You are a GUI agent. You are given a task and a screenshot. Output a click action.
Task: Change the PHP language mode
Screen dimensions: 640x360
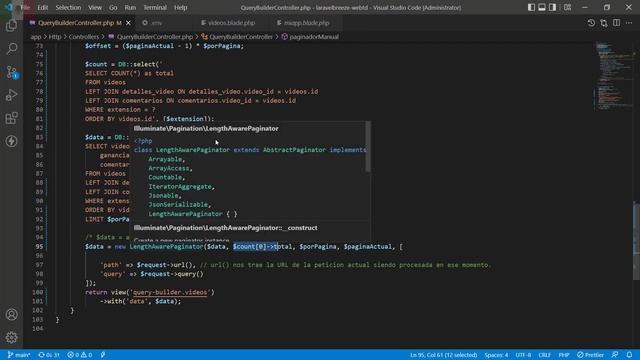coord(564,355)
